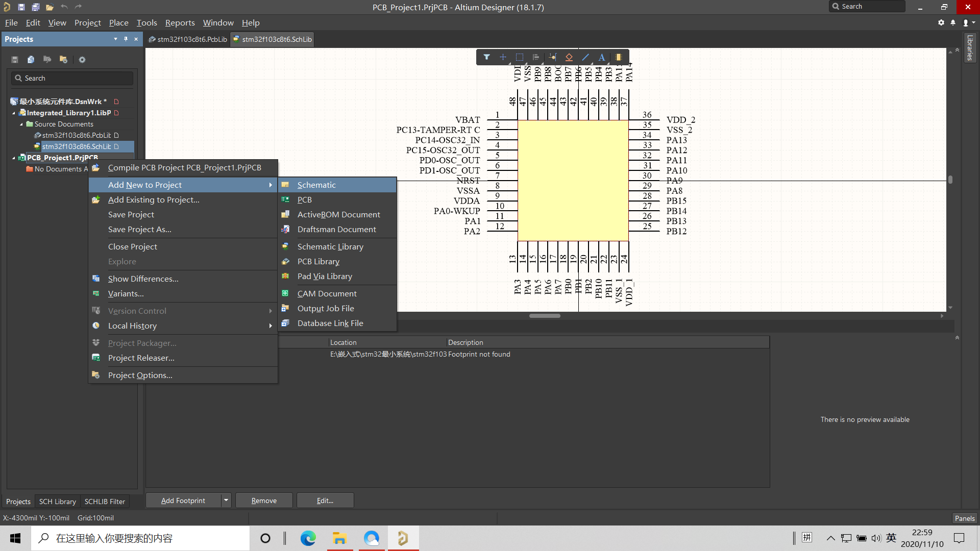
Task: Close the Projects panel with X
Action: (136, 39)
